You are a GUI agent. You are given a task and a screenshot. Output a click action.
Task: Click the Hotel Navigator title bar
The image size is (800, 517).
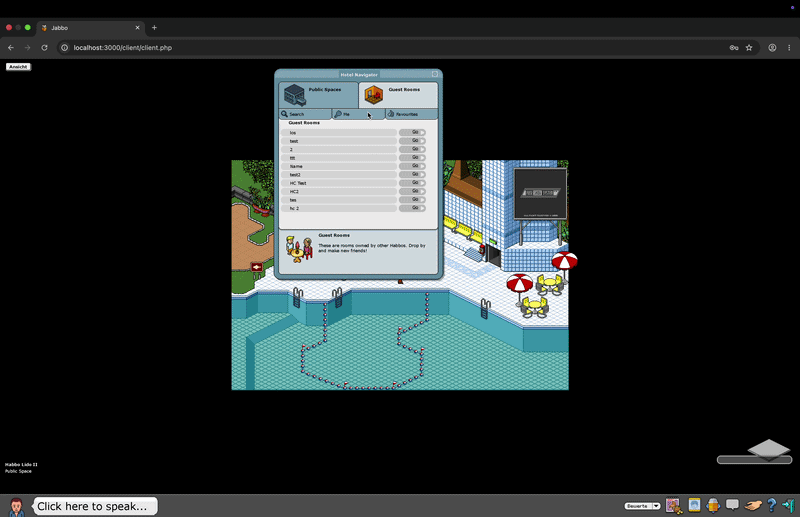(x=359, y=75)
